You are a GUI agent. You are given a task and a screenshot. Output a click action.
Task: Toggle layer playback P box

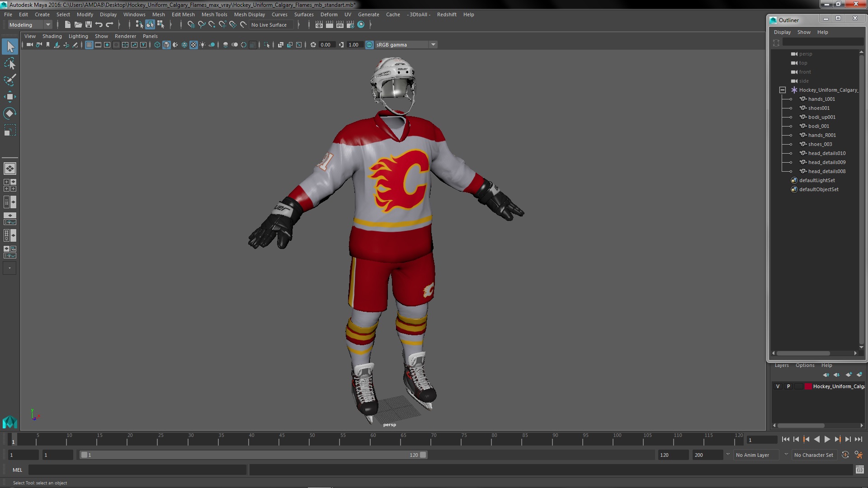[x=788, y=386]
